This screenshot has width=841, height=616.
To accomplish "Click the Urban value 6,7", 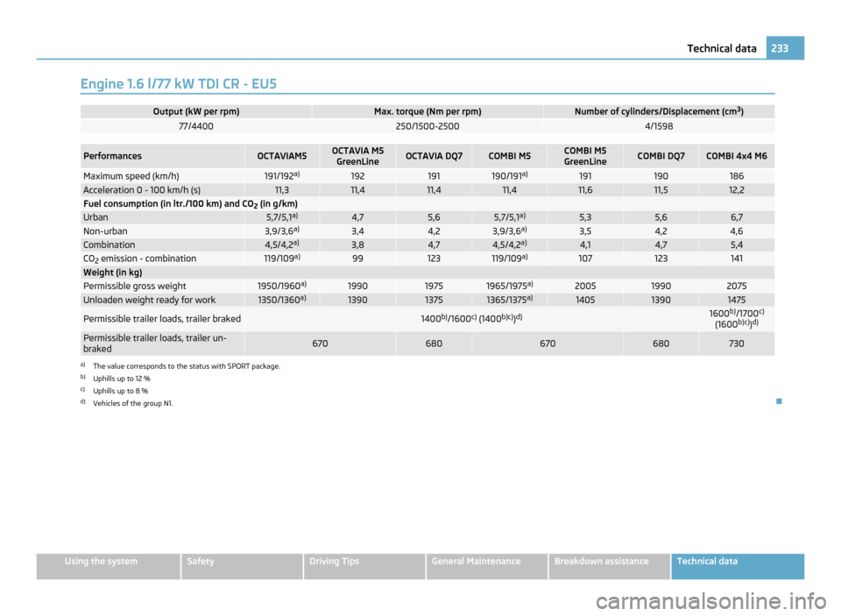I will click(737, 217).
